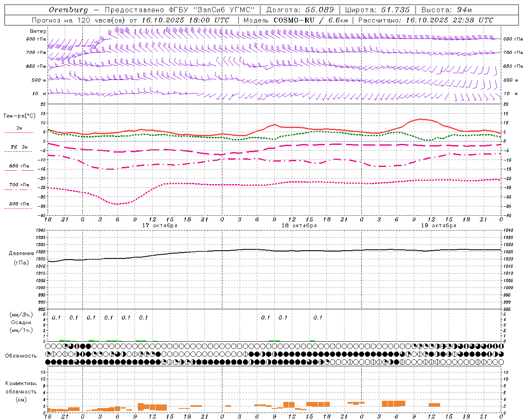
Task: Click the Широта: 51.735 latitude value
Action: [x=377, y=10]
